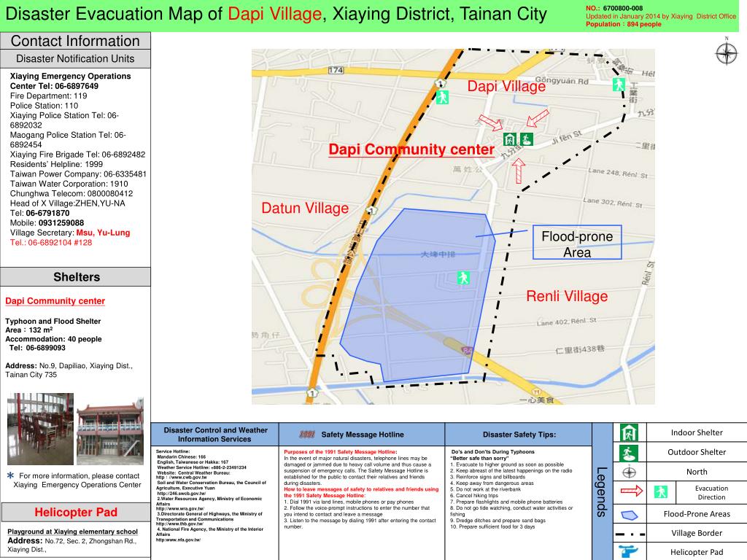This screenshot has height=560, width=747.
Task: Click 'Chunghwa Telecom: 0800080412' line
Action: 71,193
